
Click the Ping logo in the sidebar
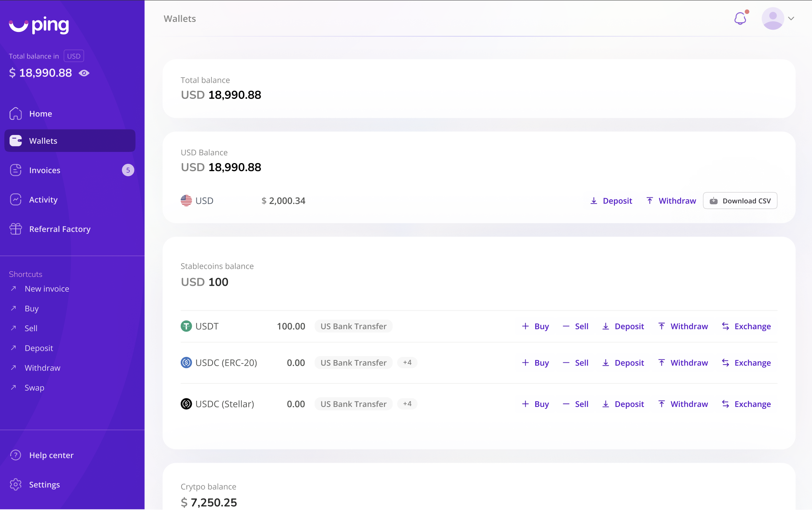point(39,25)
